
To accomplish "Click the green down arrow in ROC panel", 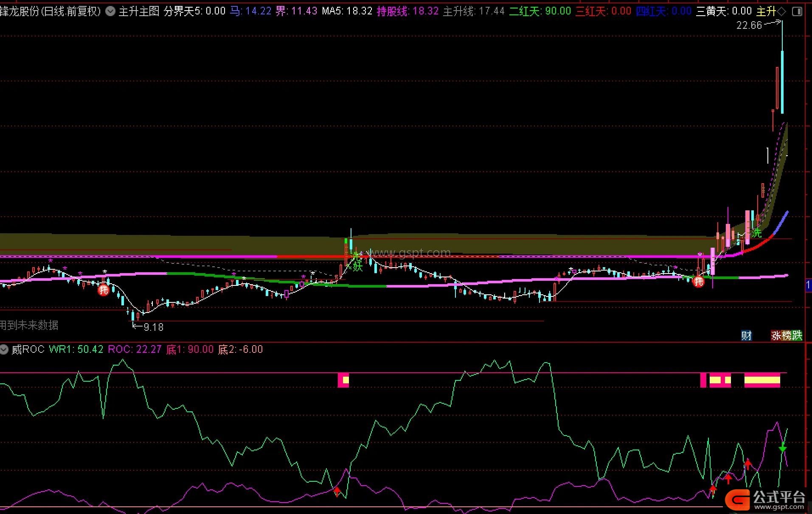I will 783,448.
